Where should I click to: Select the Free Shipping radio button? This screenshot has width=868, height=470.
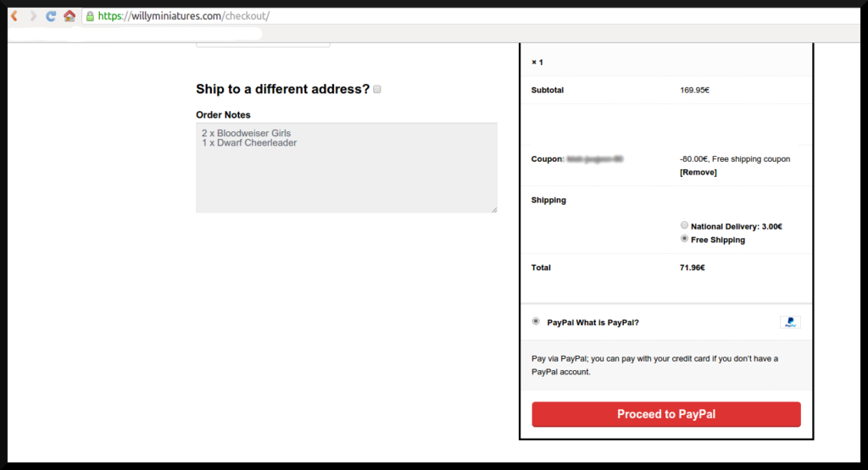684,239
